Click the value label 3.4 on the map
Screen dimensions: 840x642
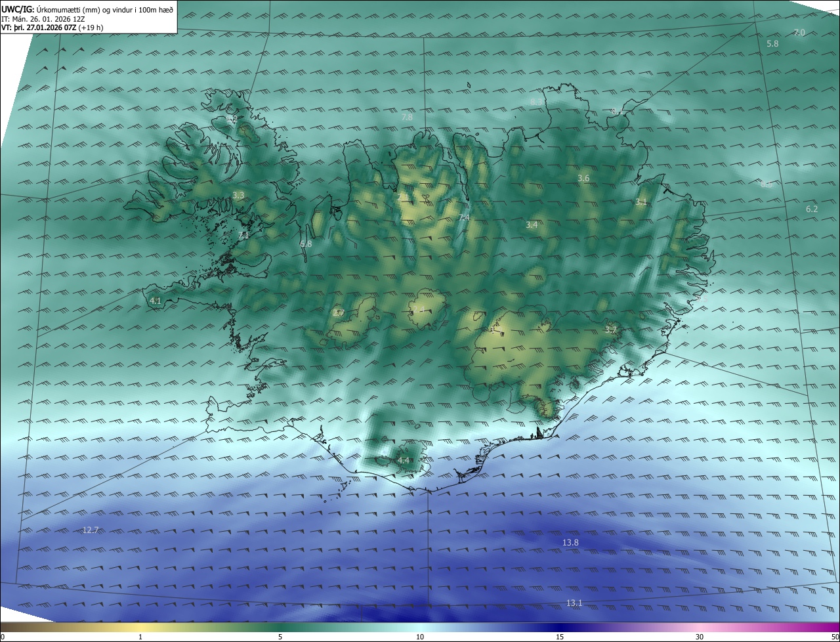click(x=532, y=225)
